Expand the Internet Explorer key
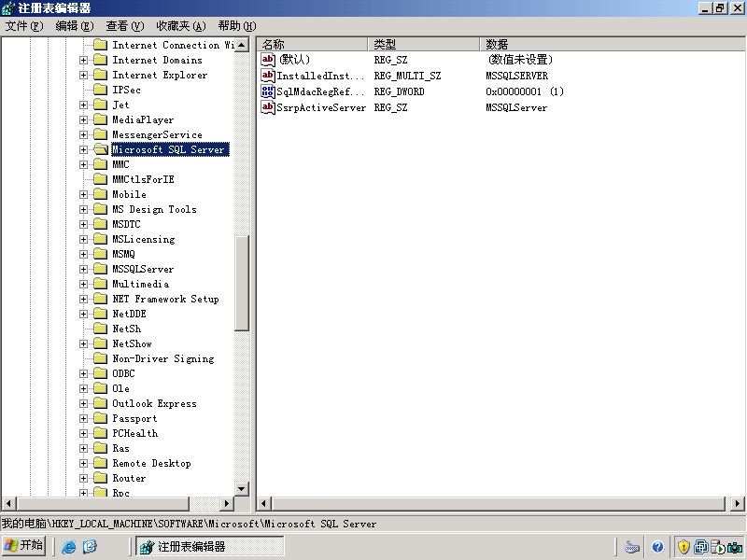 tap(83, 75)
